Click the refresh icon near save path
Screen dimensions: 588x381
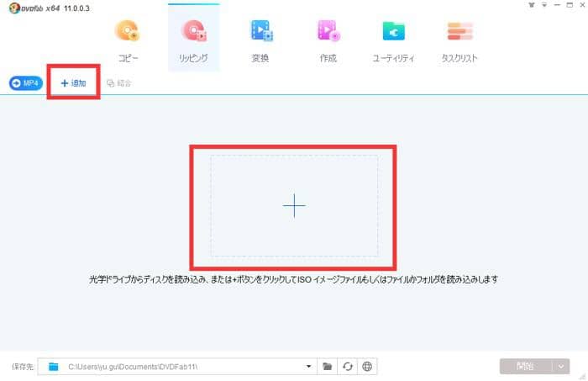click(x=348, y=367)
